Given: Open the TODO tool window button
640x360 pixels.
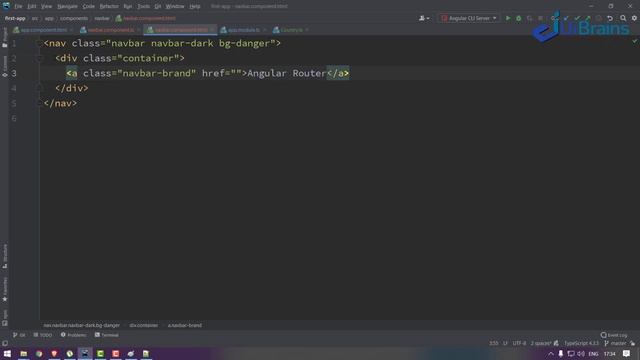Looking at the screenshot, I should click(x=42, y=335).
